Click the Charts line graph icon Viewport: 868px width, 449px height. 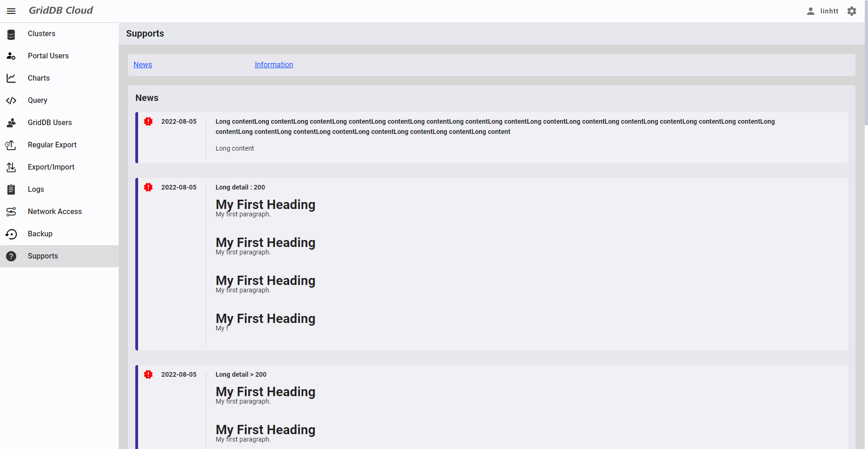11,78
